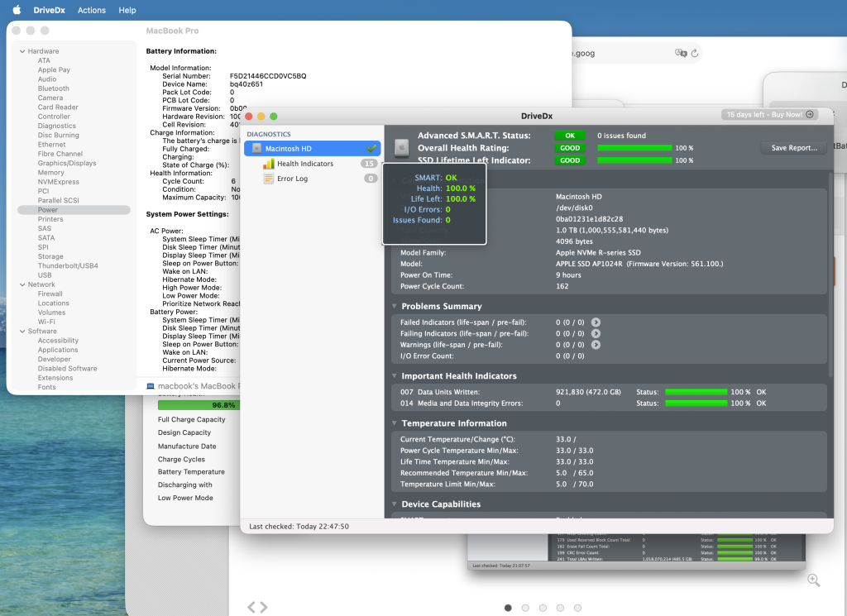
Task: Click the reload icon in browser address bar
Action: pyautogui.click(x=695, y=53)
